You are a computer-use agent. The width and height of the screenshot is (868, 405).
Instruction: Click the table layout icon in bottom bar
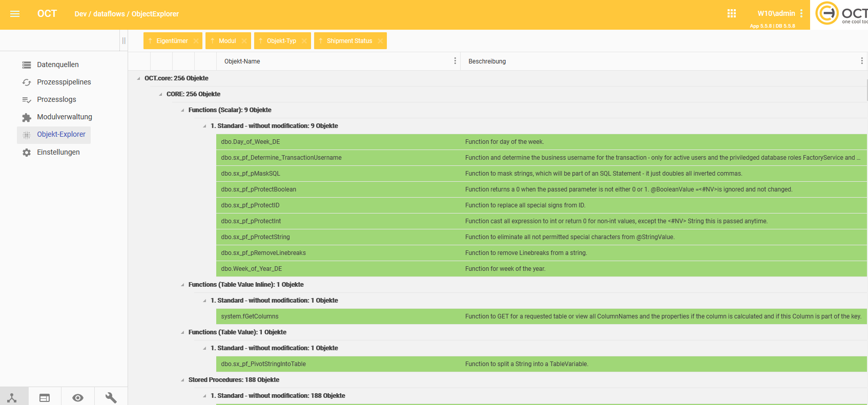pos(45,397)
